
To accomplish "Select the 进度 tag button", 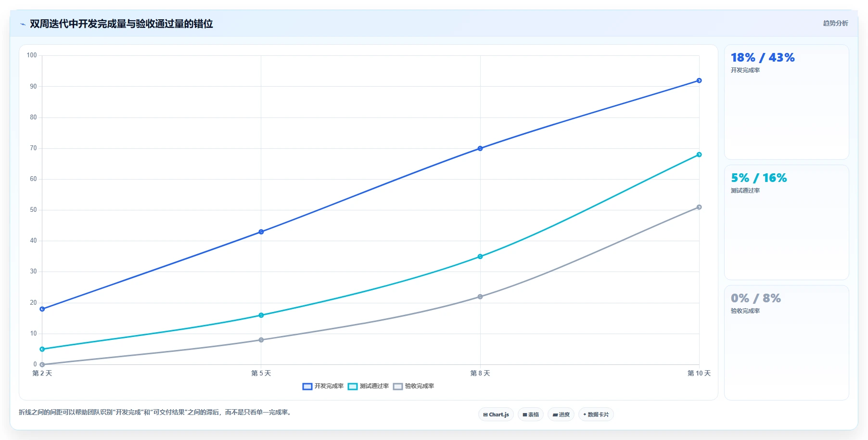I will 561,414.
